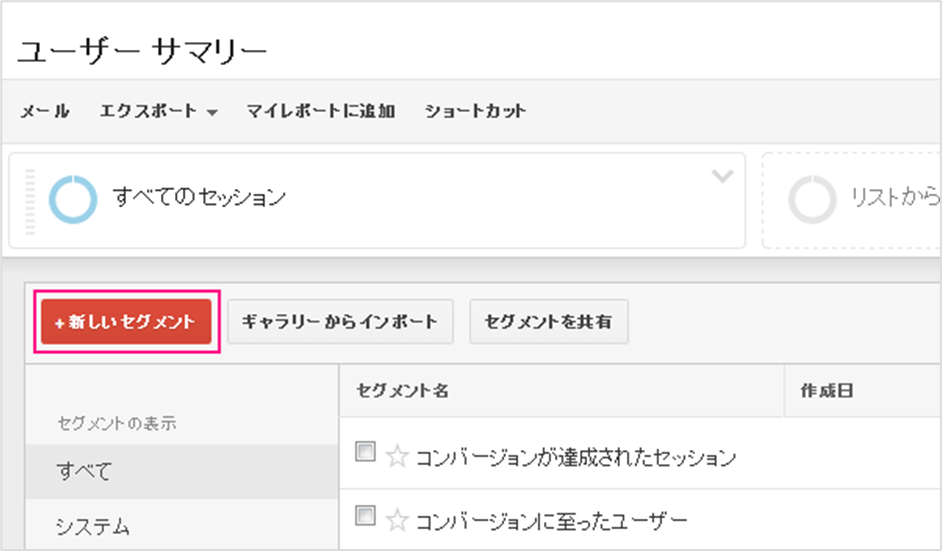The image size is (942, 551).
Task: Expand the すべてのセッション segment chevron
Action: coord(722,176)
